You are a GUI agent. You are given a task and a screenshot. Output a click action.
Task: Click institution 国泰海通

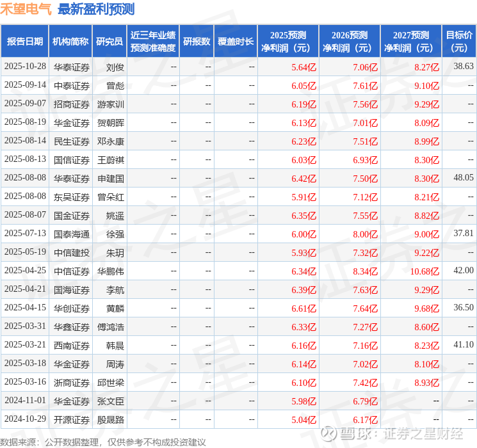[x=72, y=234]
